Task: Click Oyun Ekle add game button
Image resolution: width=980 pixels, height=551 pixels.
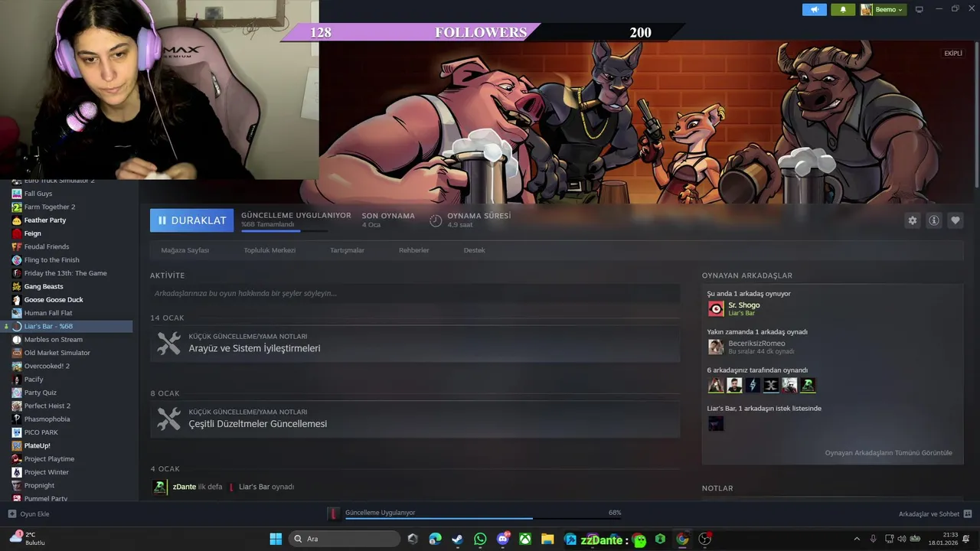Action: [28, 514]
